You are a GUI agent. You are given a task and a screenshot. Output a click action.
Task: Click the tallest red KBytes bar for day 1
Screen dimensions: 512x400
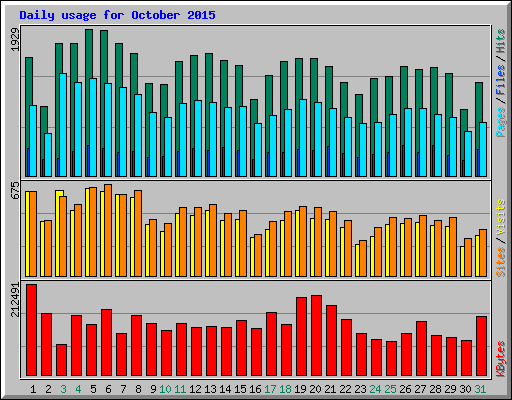click(x=32, y=330)
